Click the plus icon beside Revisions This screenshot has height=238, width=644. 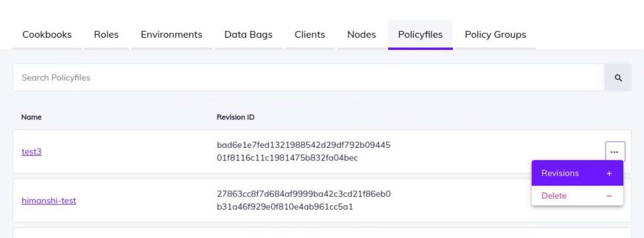pyautogui.click(x=609, y=174)
